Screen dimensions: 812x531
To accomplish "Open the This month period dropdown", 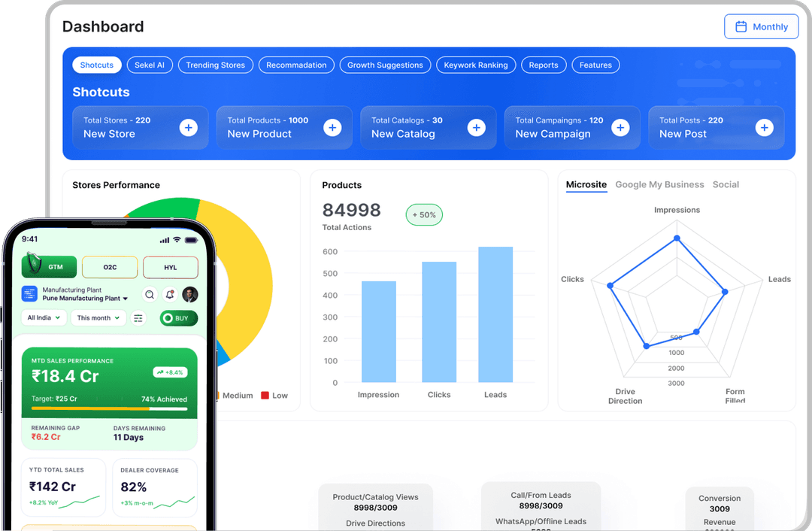I will (98, 317).
